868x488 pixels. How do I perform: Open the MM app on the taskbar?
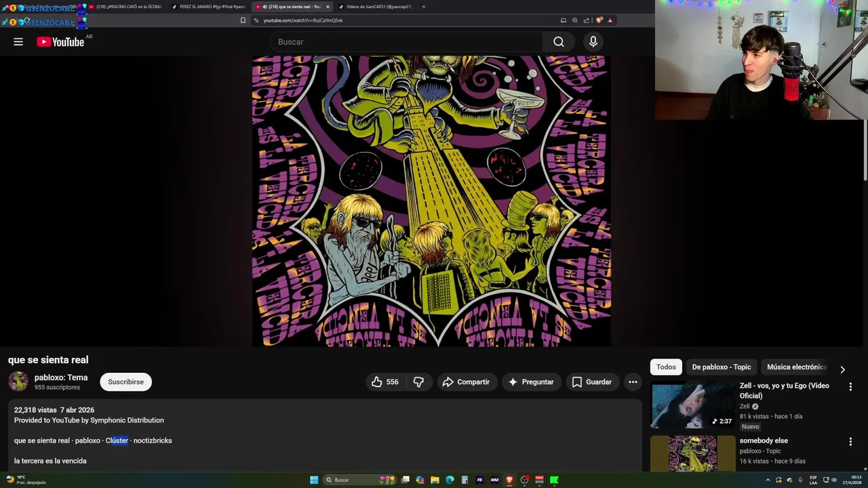[x=494, y=480]
